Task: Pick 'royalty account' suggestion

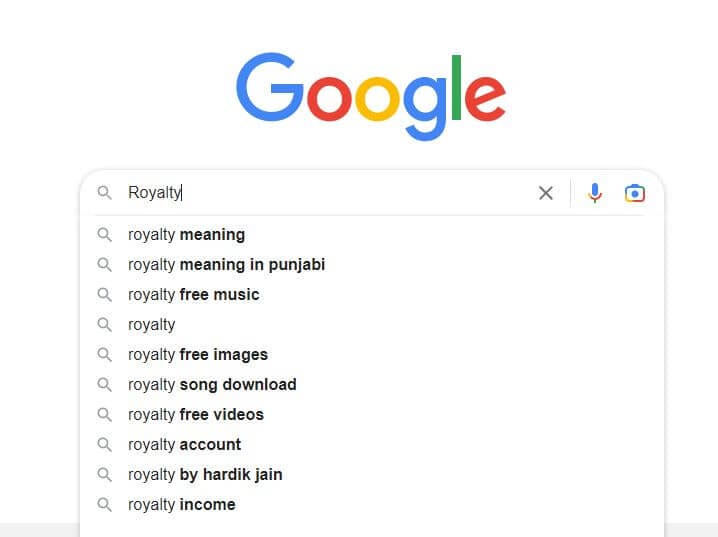Action: (372, 445)
